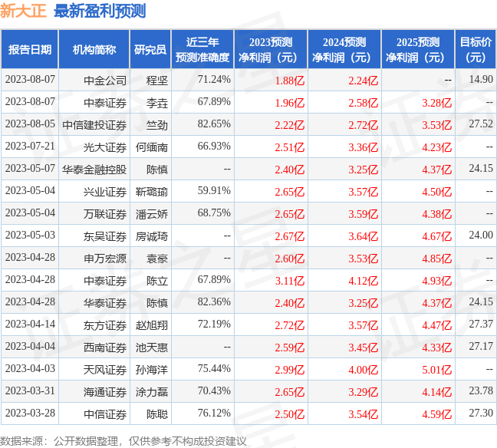Viewport: 497px width, 448px height.
Task: Click target price 24.00
Action: (x=481, y=235)
